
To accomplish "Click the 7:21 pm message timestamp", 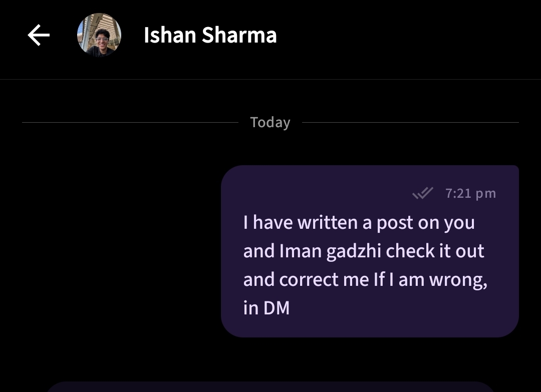I will 470,193.
